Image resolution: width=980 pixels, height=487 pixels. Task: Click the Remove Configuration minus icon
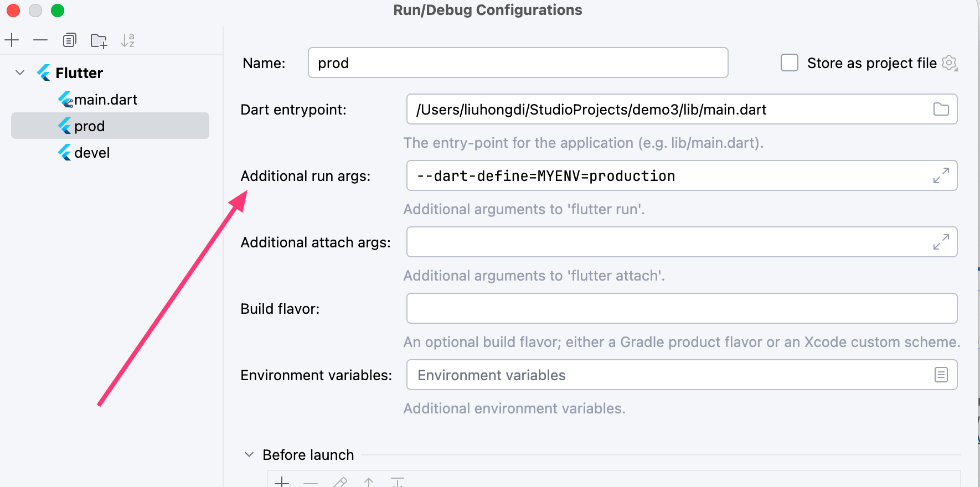click(40, 40)
